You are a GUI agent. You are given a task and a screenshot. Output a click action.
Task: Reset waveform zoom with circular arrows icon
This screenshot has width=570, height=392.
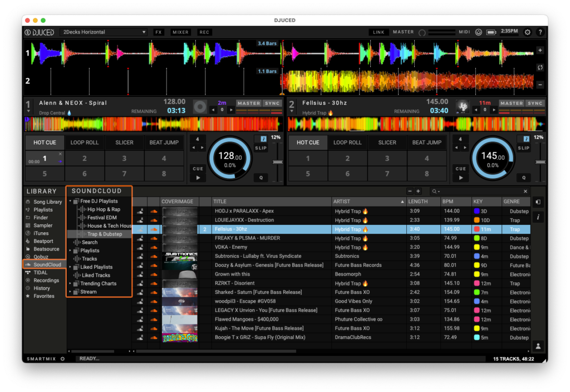tap(540, 67)
